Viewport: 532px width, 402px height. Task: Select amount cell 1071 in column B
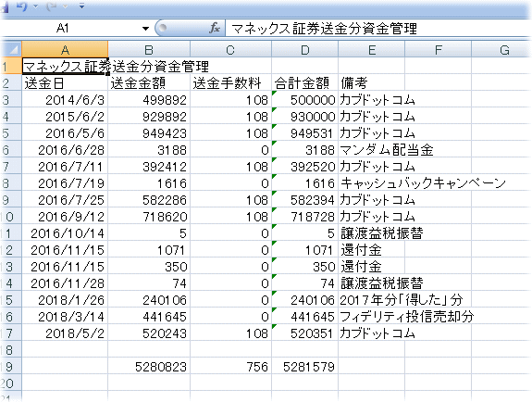pyautogui.click(x=149, y=250)
